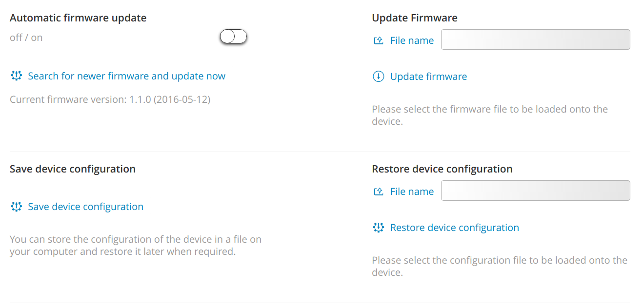Click the Please select the firmware file hint text
Image resolution: width=644 pixels, height=307 pixels.
[x=490, y=115]
